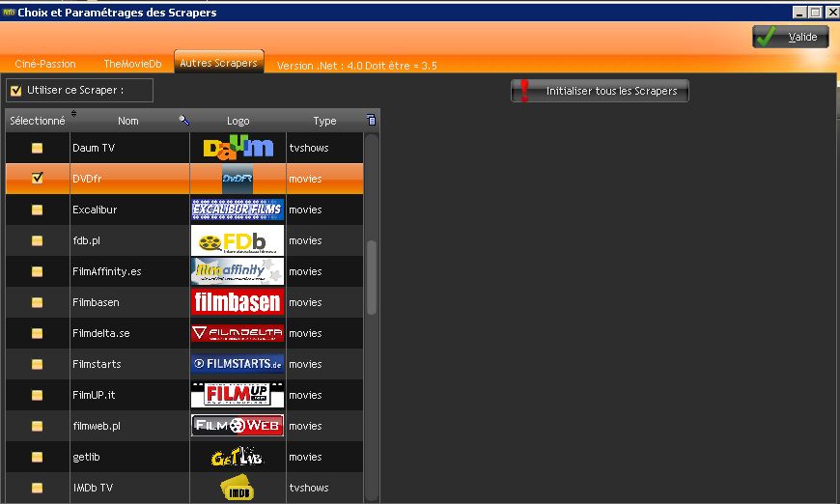
Task: Tick the Filmdelta.se selection checkbox
Action: 37,333
